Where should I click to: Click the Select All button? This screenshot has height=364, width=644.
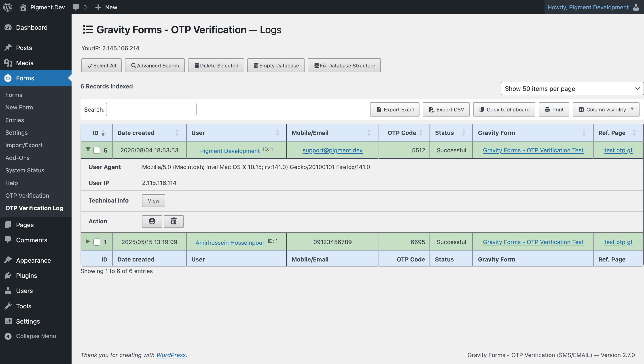(101, 65)
